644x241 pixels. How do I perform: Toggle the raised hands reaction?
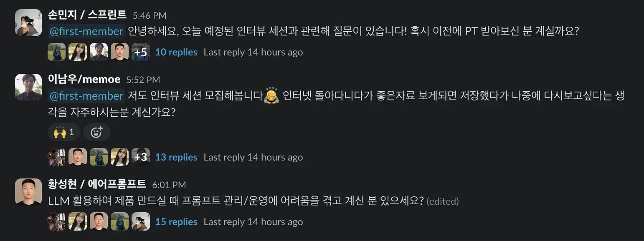click(64, 132)
